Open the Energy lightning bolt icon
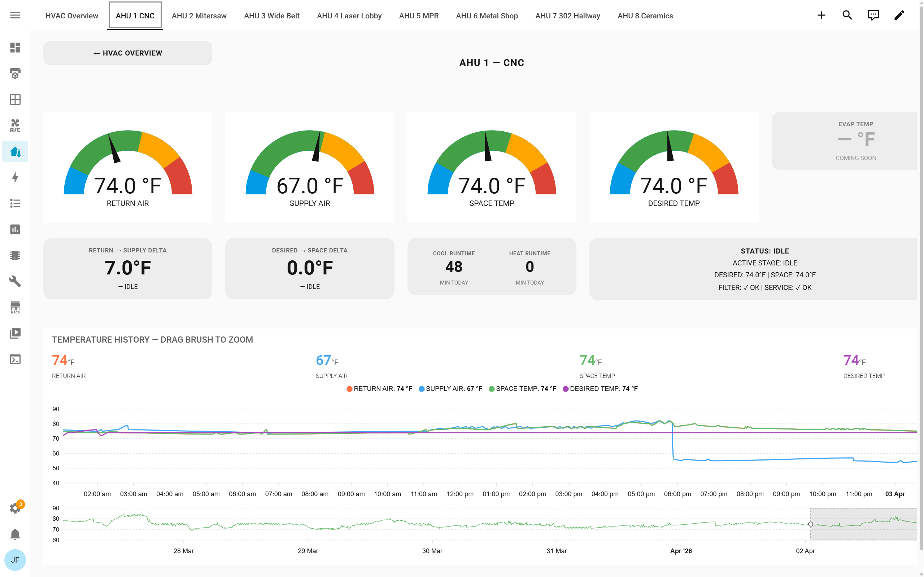Image resolution: width=924 pixels, height=577 pixels. tap(15, 177)
